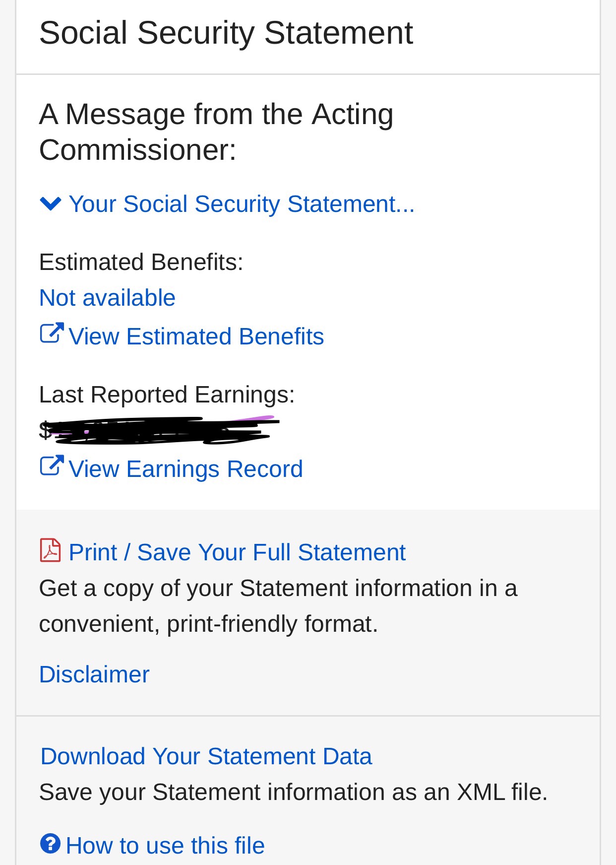Screen dimensions: 616x865
Task: Select Print / Save Your Full Statement
Action: 237,552
